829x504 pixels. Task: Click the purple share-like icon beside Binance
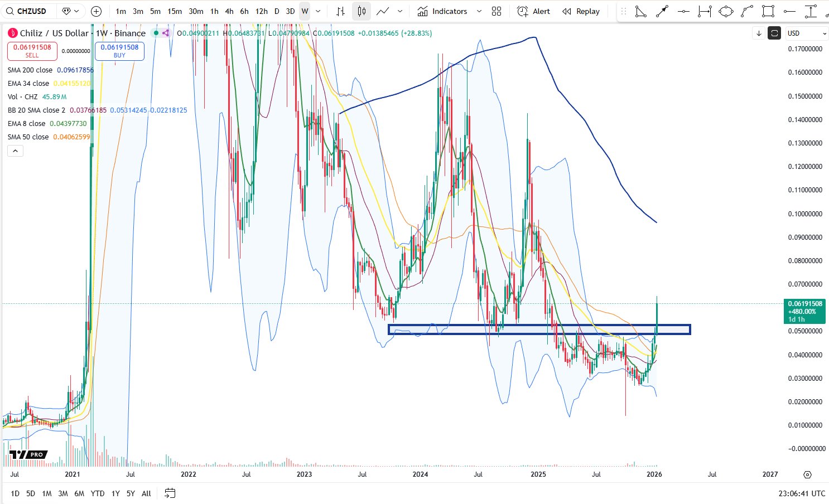pyautogui.click(x=166, y=33)
